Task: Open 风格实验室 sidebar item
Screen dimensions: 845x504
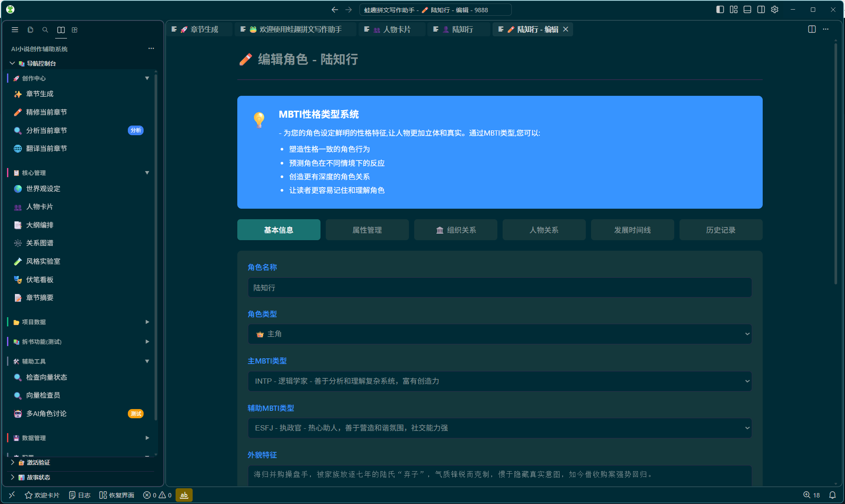Action: coord(81,262)
